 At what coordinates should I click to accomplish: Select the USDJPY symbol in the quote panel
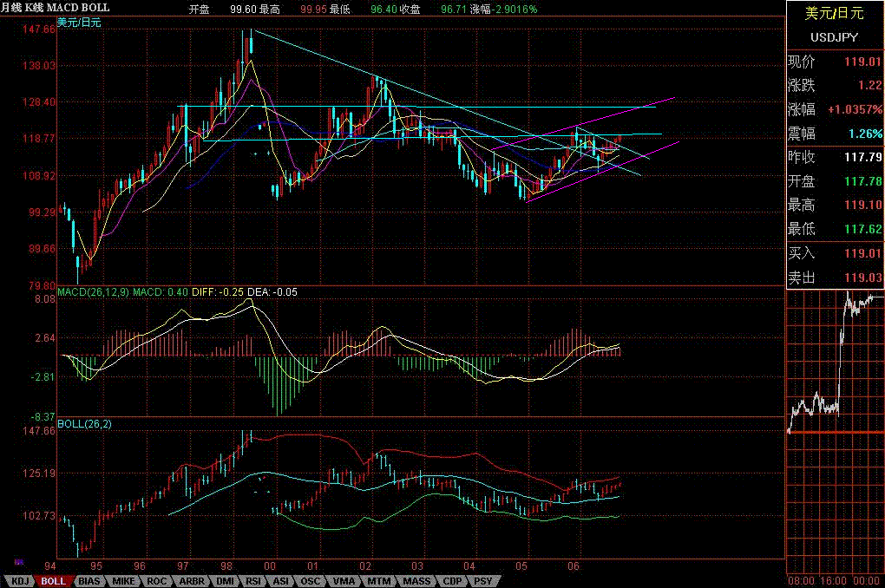click(x=833, y=37)
